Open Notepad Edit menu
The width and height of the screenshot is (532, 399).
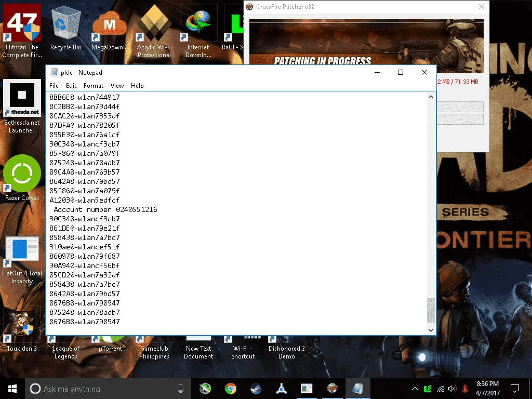pyautogui.click(x=71, y=86)
